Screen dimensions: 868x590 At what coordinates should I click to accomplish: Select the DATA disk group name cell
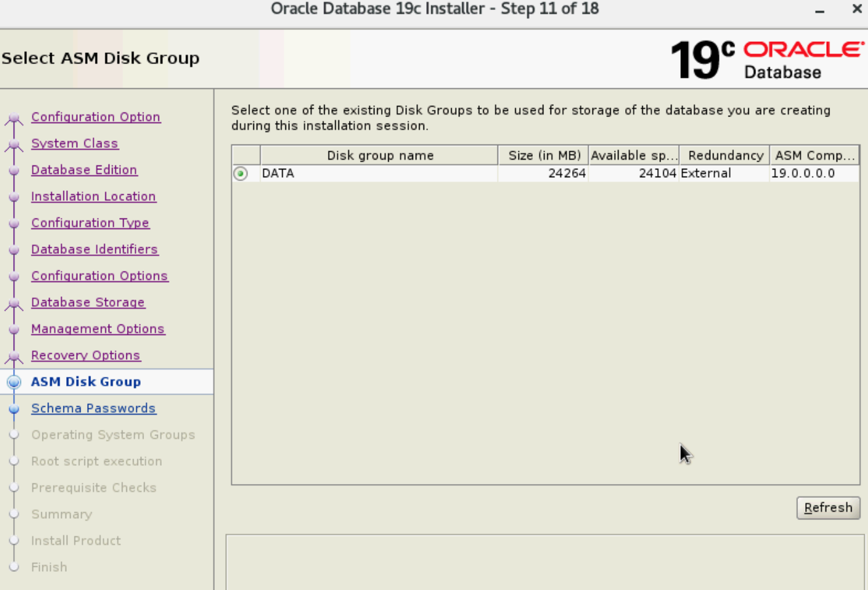click(x=379, y=173)
